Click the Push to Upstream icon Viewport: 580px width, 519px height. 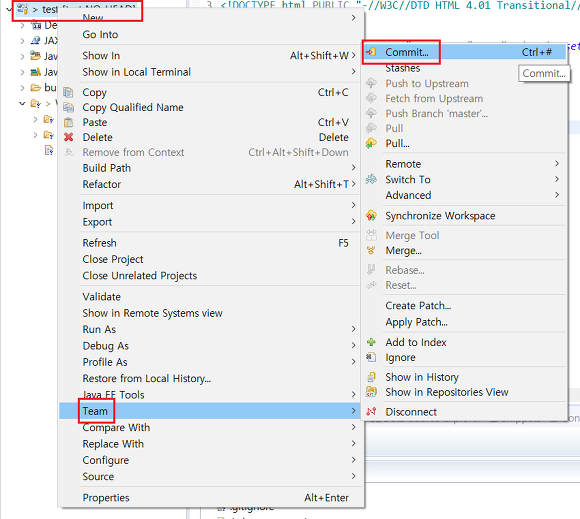371,83
